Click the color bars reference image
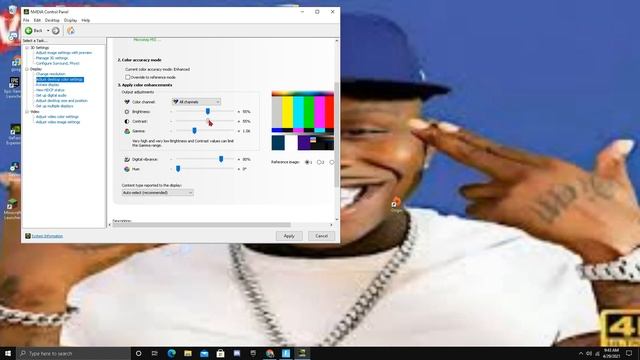Image resolution: width=640 pixels, height=360 pixels. point(303,121)
